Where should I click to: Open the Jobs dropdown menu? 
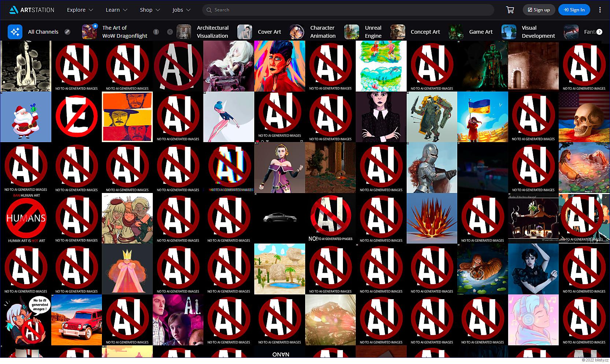181,10
